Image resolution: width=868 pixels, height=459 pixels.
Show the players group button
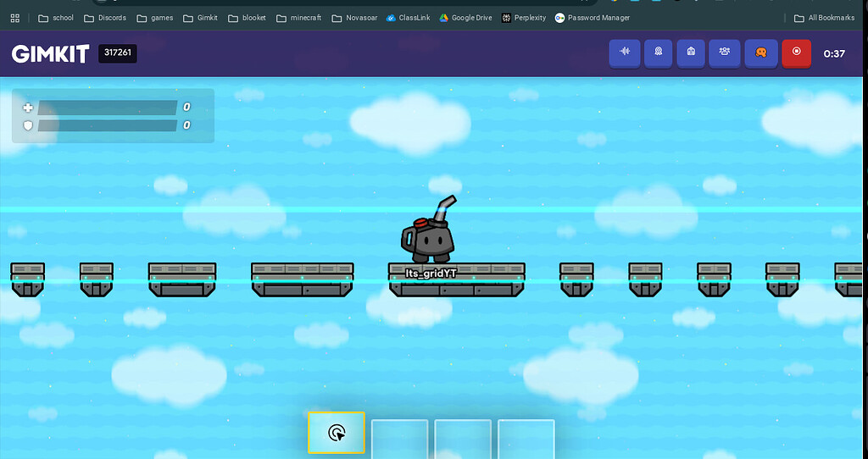(x=725, y=53)
